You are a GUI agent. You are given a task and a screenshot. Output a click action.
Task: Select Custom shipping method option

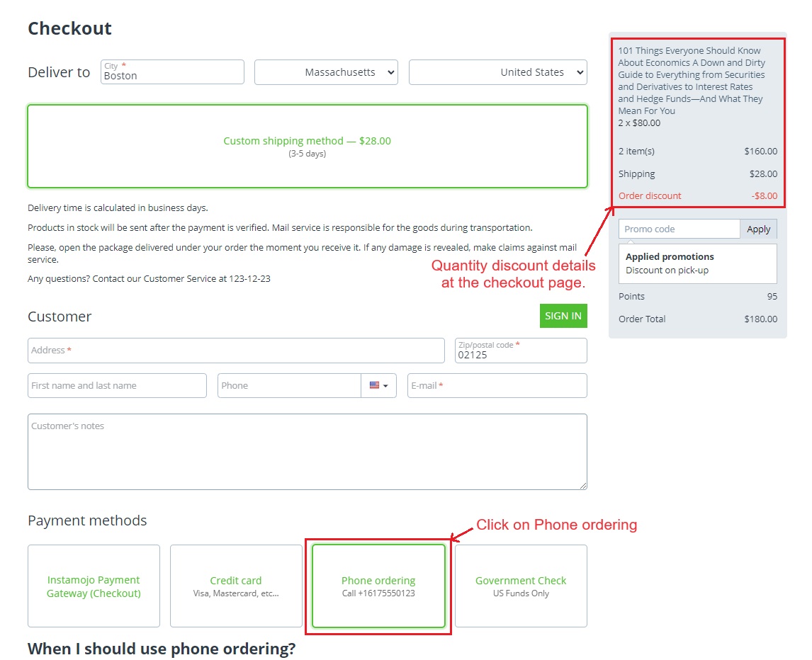[308, 147]
